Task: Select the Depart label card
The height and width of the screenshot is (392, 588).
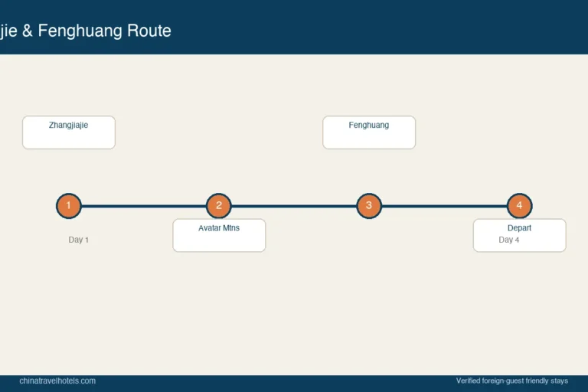Action: (519, 235)
